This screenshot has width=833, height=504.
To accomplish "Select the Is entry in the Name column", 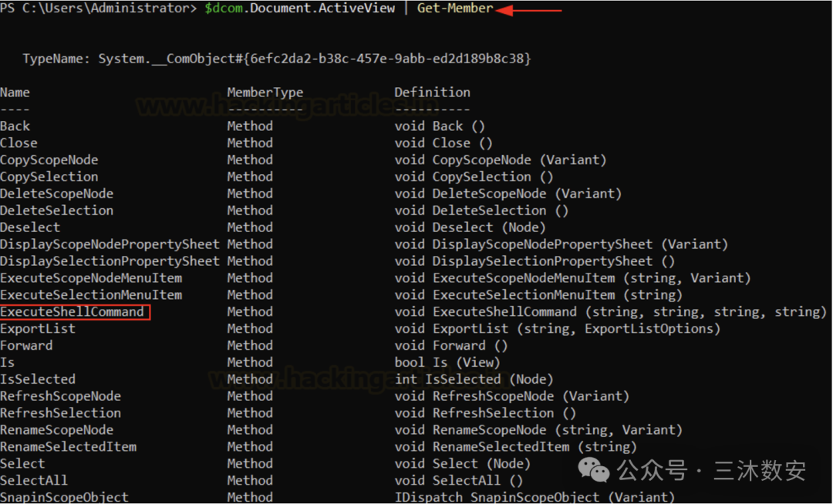I will pos(8,363).
